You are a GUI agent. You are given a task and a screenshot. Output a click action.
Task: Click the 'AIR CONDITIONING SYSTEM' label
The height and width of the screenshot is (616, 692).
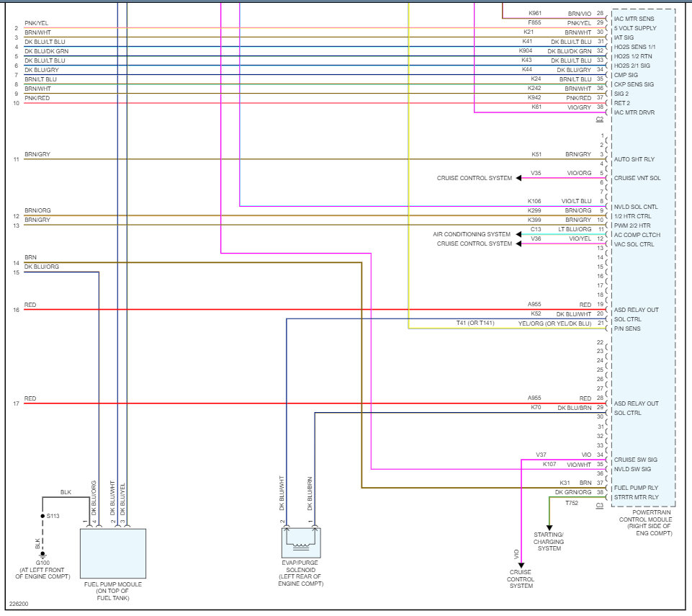(x=472, y=234)
